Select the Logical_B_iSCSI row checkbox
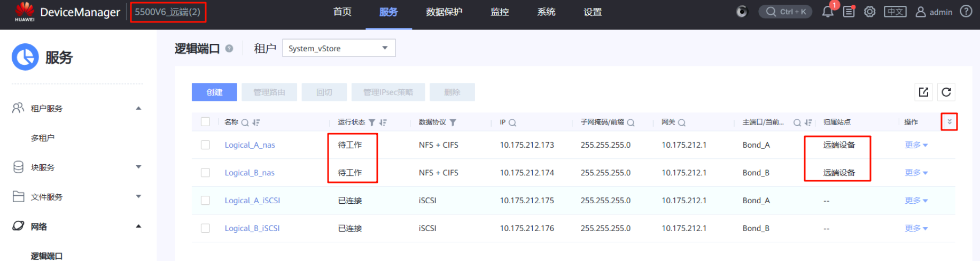Screen dimensions: 980x261 point(205,228)
